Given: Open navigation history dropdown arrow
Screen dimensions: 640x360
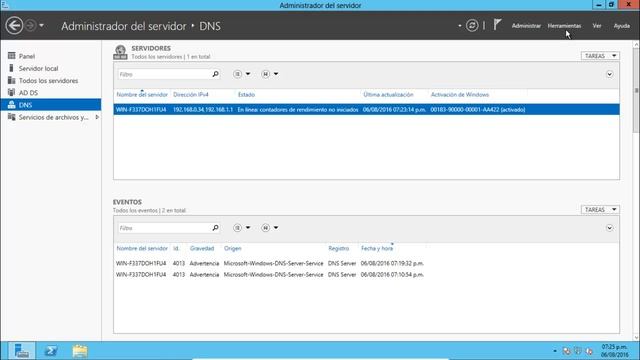Looking at the screenshot, I should [41, 26].
